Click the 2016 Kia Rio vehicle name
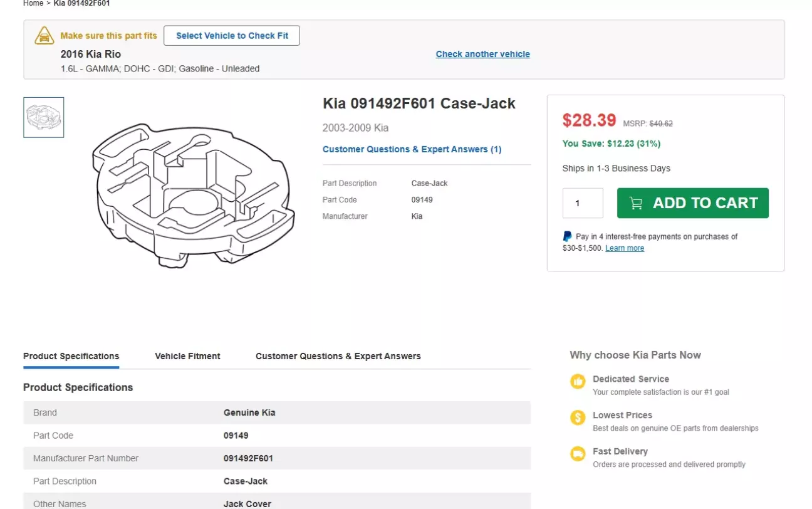This screenshot has width=812, height=509. coord(91,54)
